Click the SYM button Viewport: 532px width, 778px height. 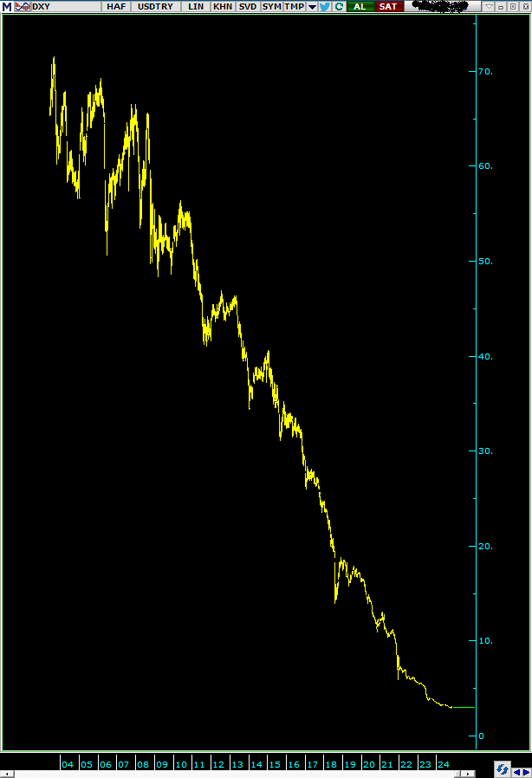coord(272,6)
